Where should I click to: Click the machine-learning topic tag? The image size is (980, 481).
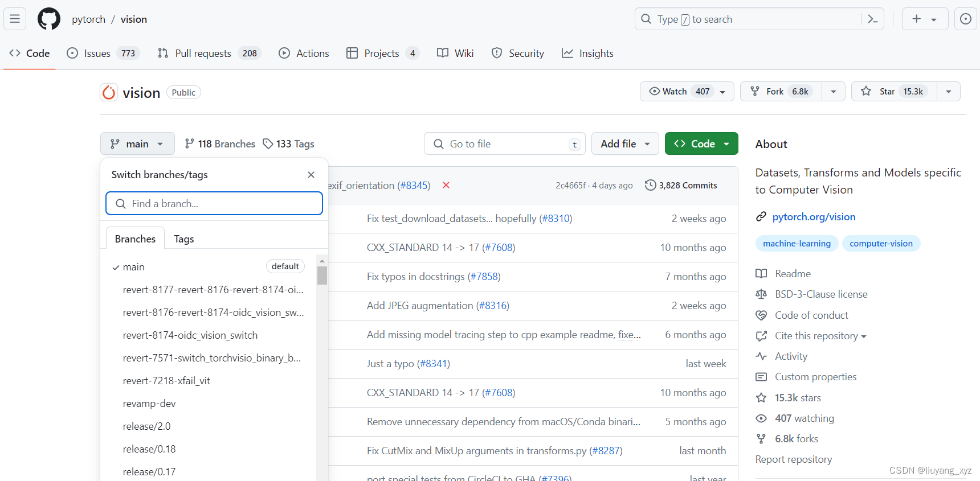coord(797,243)
